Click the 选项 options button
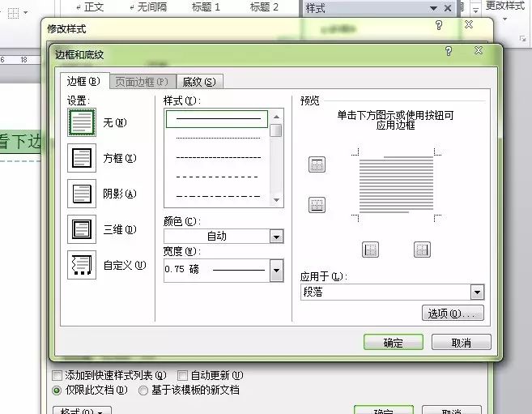532x414 pixels. tap(453, 314)
